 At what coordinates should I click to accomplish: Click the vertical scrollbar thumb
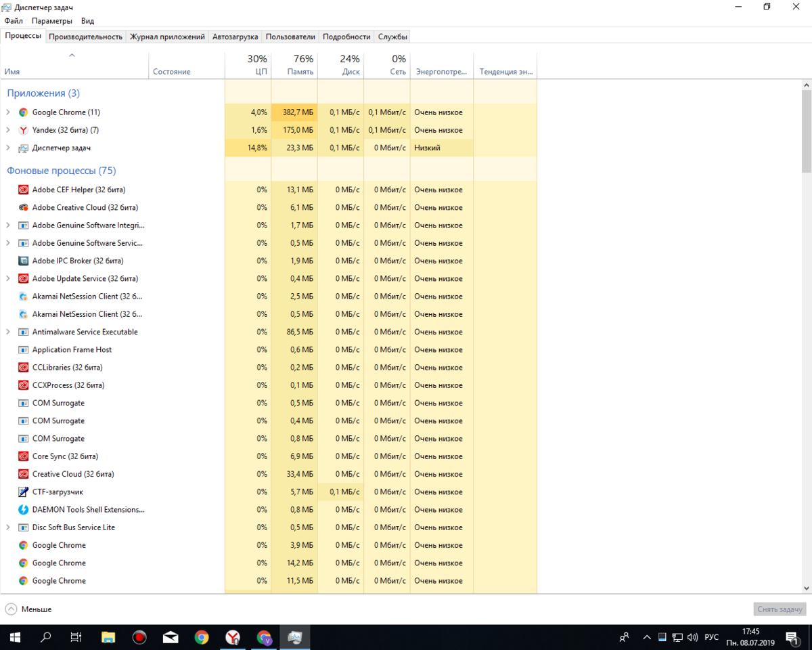tap(806, 131)
